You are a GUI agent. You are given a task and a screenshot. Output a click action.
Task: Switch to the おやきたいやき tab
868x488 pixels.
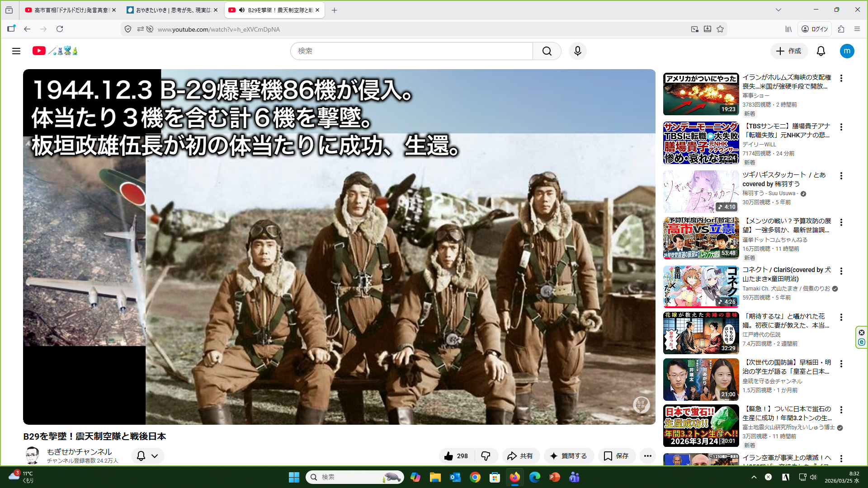coord(172,10)
